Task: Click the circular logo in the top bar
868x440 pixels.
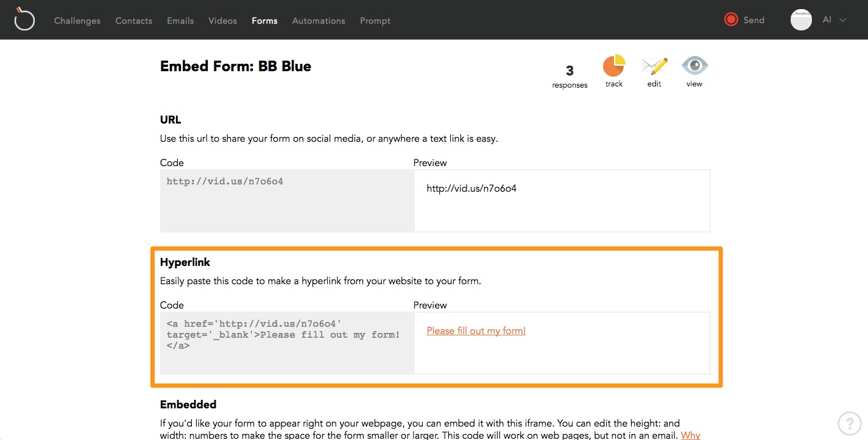Action: point(24,19)
